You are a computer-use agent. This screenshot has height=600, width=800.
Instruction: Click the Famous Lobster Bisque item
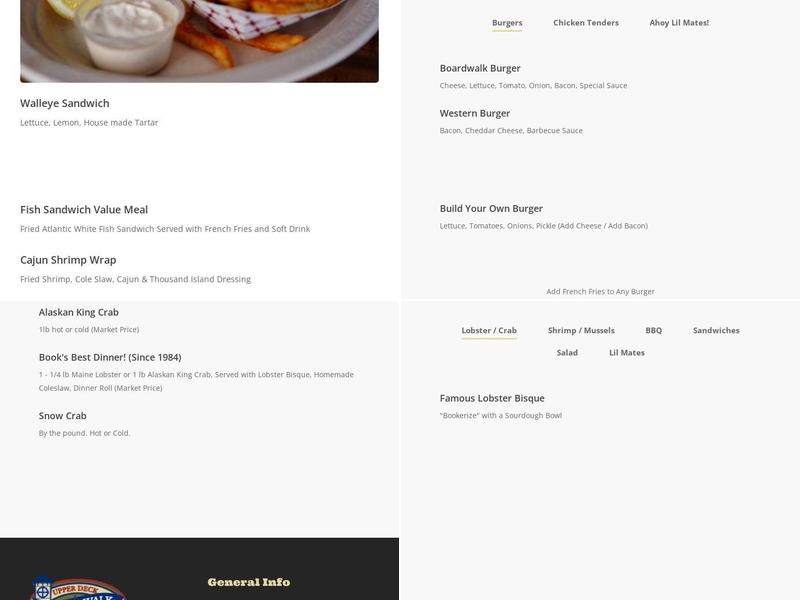pyautogui.click(x=491, y=397)
